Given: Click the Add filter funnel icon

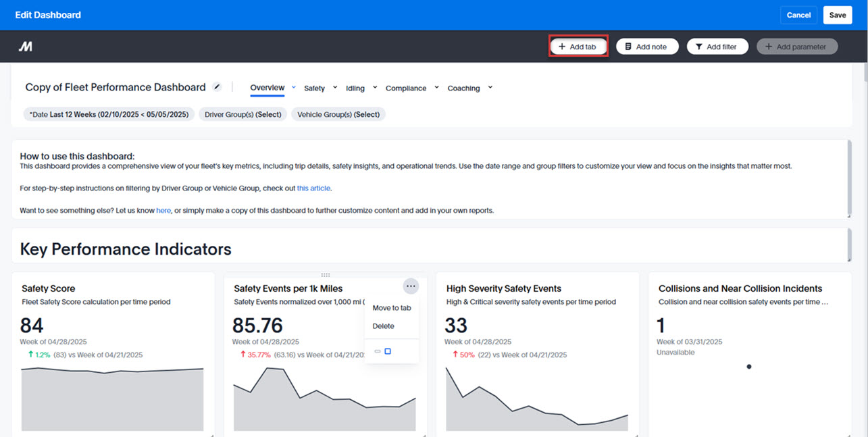Looking at the screenshot, I should pos(699,45).
